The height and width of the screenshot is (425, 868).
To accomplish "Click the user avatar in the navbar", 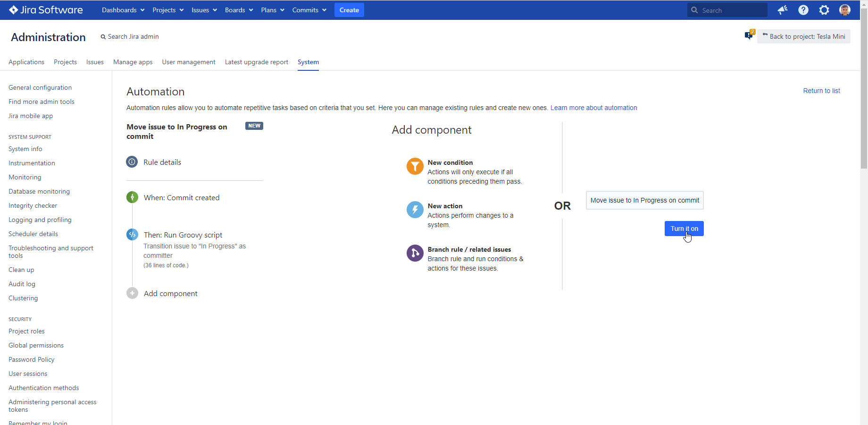I will [845, 9].
